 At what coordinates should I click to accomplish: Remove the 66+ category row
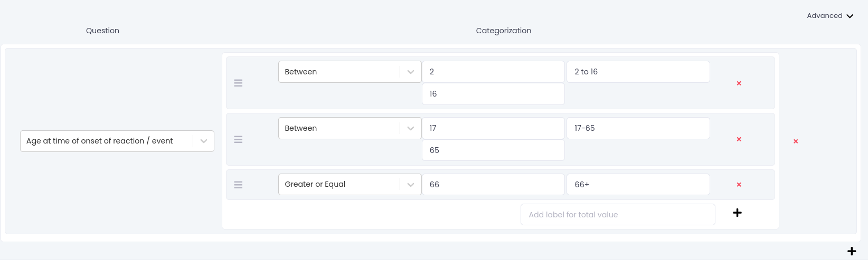tap(739, 185)
